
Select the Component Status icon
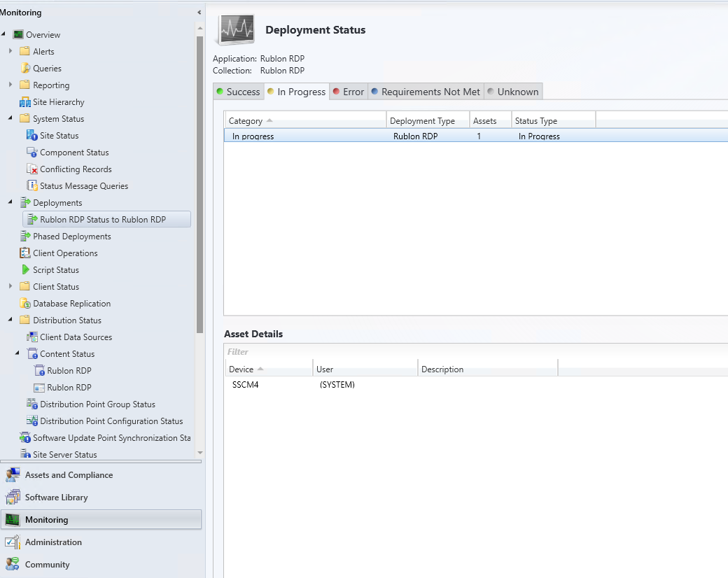32,153
